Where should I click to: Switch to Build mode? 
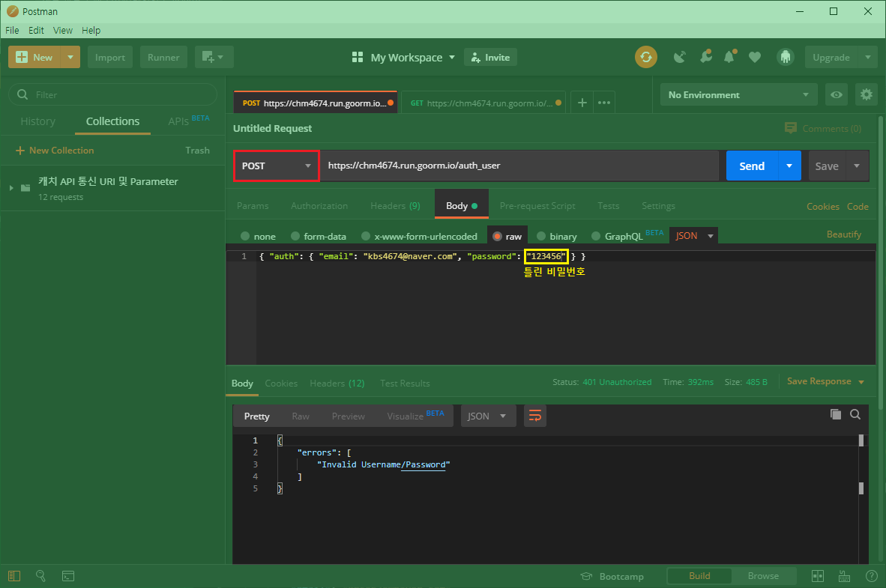pos(699,575)
